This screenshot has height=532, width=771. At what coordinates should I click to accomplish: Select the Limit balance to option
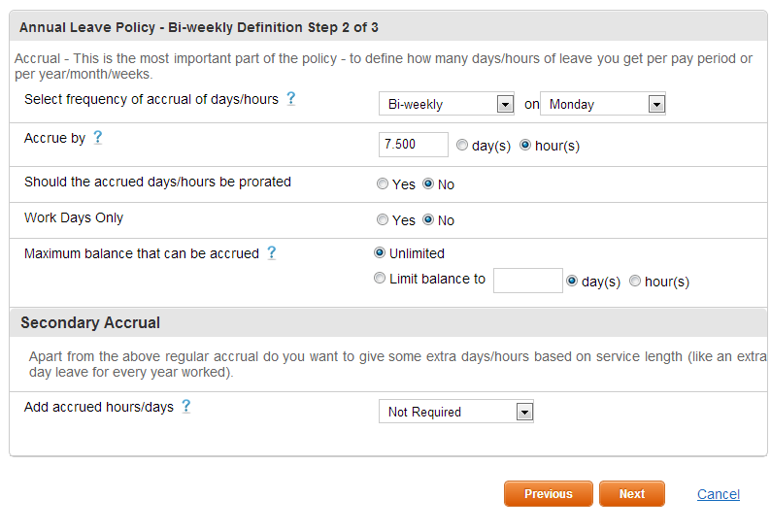(x=379, y=279)
